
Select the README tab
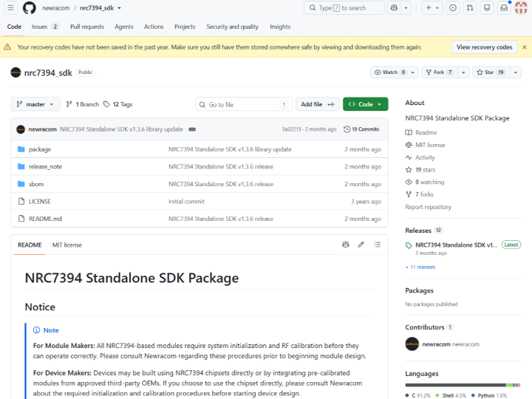(x=30, y=245)
